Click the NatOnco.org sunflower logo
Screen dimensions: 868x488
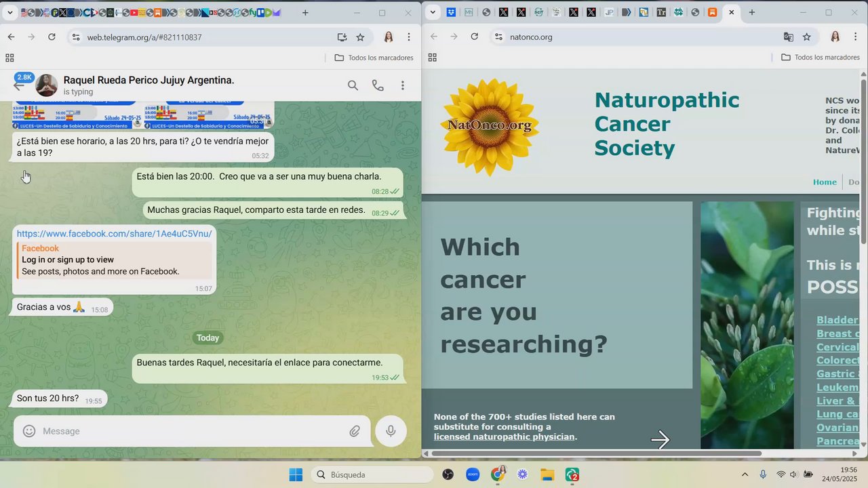tap(490, 127)
